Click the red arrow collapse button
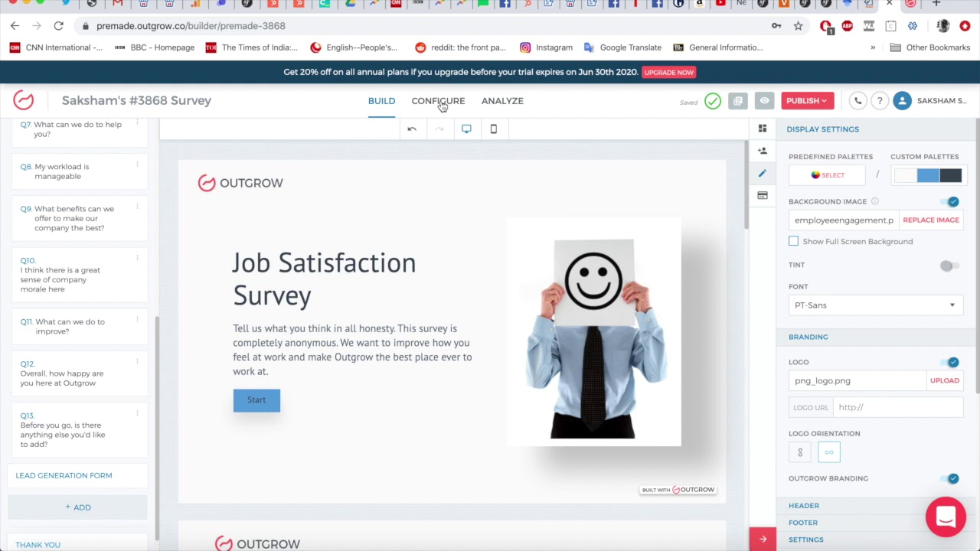 pyautogui.click(x=763, y=540)
